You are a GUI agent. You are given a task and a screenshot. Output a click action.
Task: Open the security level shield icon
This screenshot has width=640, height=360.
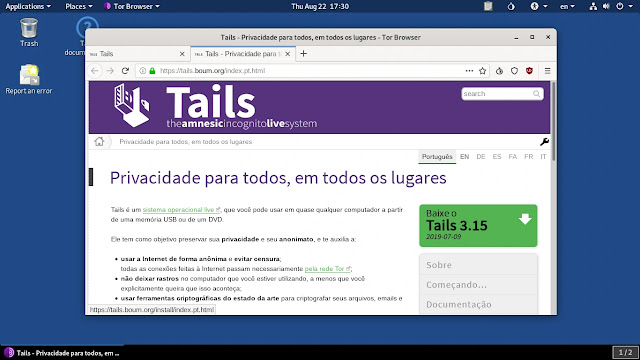tap(514, 71)
